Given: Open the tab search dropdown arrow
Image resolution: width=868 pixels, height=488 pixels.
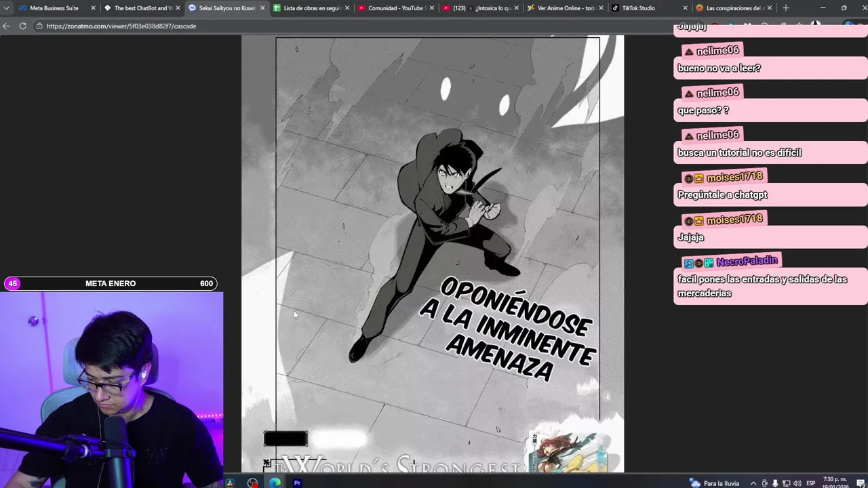Looking at the screenshot, I should coord(6,8).
